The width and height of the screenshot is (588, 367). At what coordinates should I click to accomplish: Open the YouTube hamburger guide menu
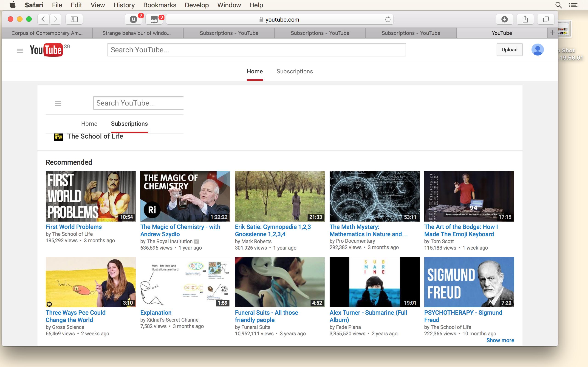point(20,50)
